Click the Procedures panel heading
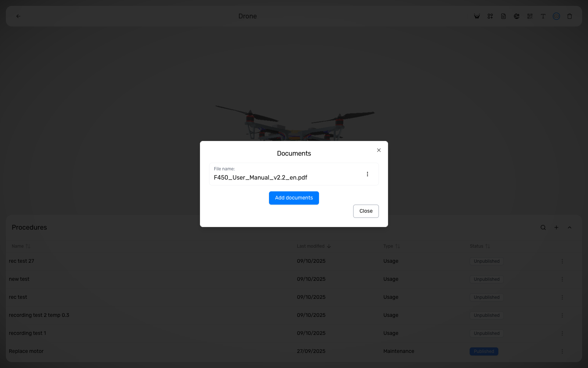588x368 pixels. (29, 227)
